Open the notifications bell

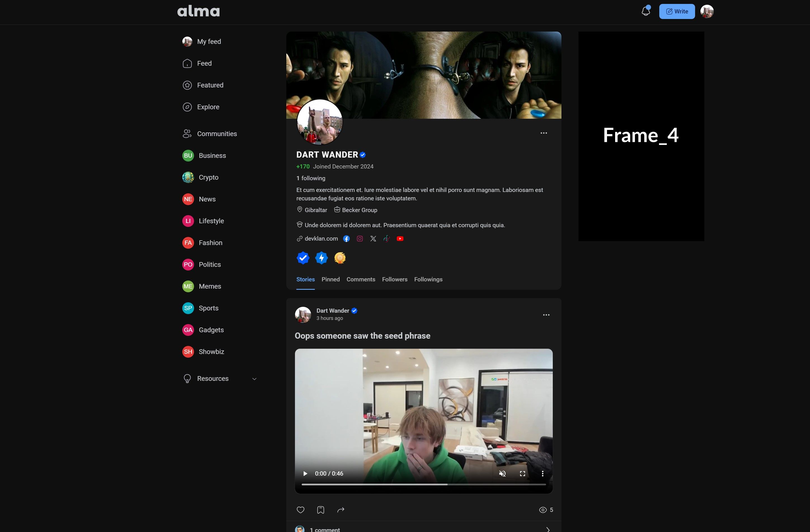pos(646,11)
